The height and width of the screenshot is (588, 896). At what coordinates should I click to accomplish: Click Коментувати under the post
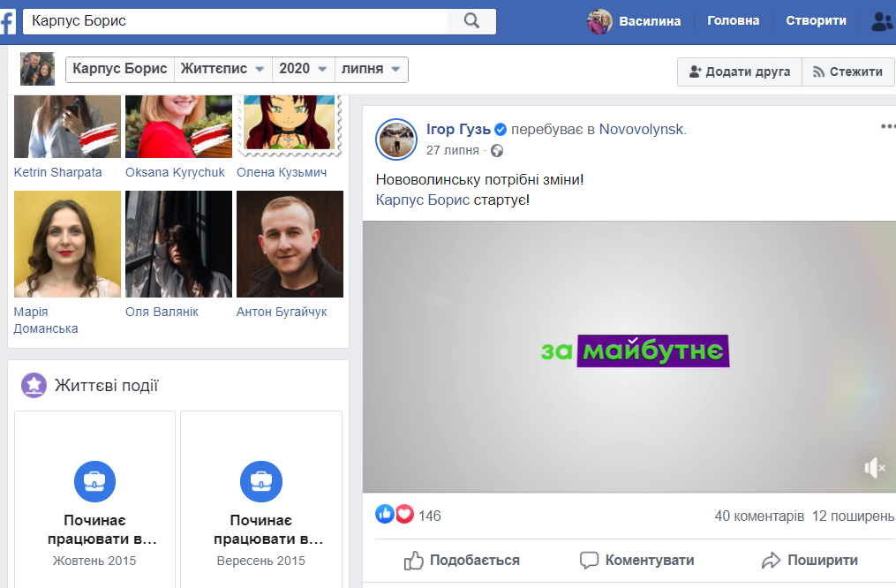pos(636,560)
